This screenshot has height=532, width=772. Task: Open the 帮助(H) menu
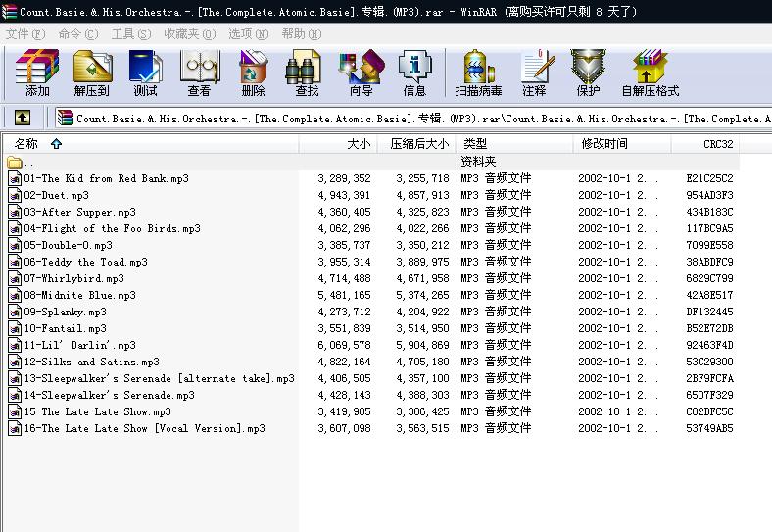(x=302, y=34)
